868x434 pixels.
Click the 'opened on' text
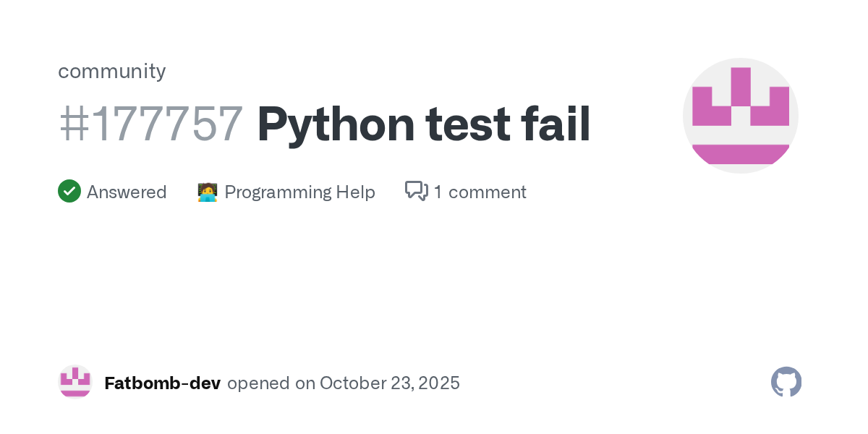(271, 383)
